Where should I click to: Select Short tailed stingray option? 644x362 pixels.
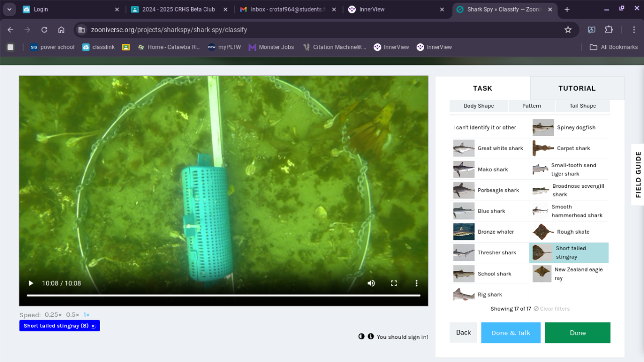(569, 253)
